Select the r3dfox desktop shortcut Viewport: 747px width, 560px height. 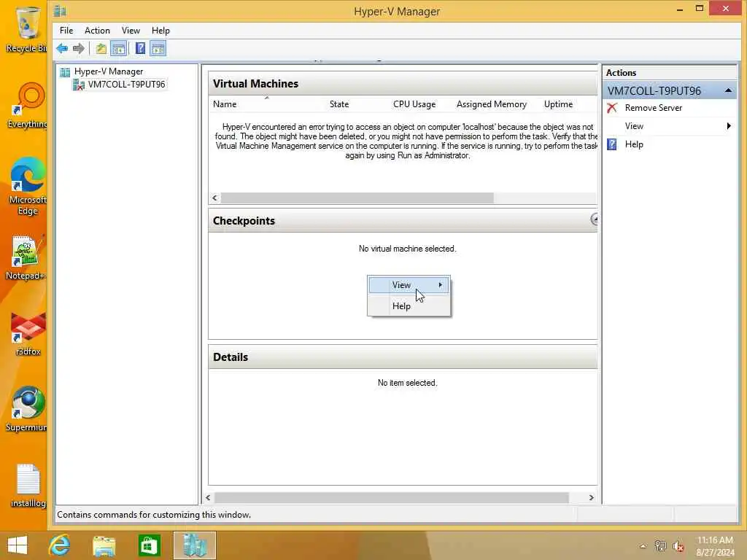[28, 333]
